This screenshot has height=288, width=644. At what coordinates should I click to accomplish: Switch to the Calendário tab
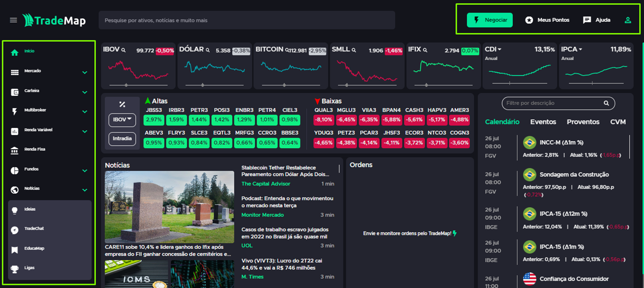(502, 122)
